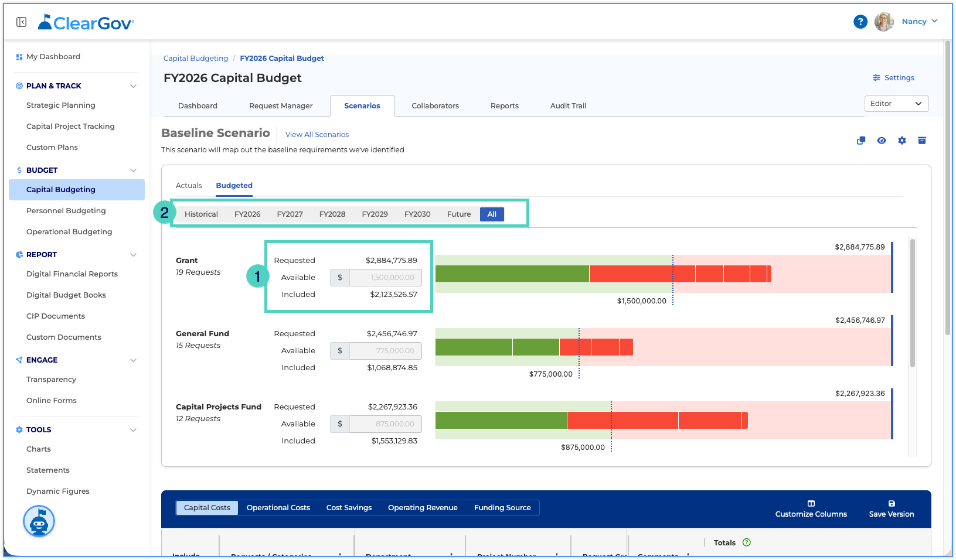Image resolution: width=956 pixels, height=560 pixels.
Task: Click the eye view scenario icon
Action: pos(882,141)
